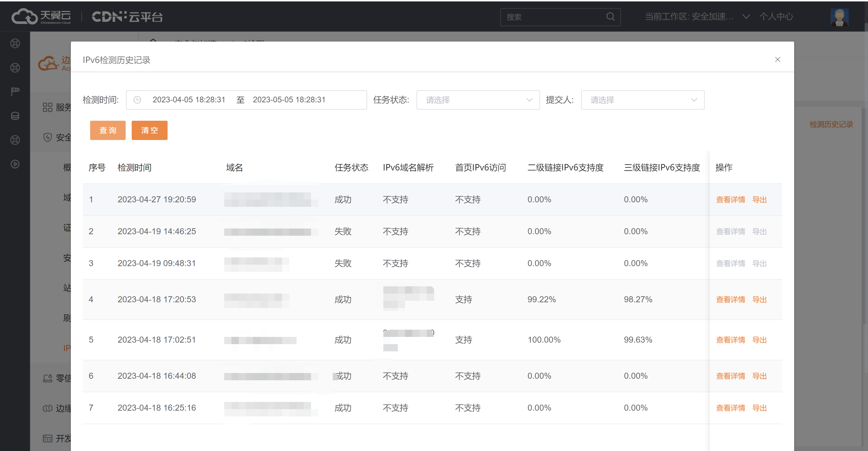This screenshot has height=451, width=868.
Task: Export the row 1 record
Action: point(759,200)
